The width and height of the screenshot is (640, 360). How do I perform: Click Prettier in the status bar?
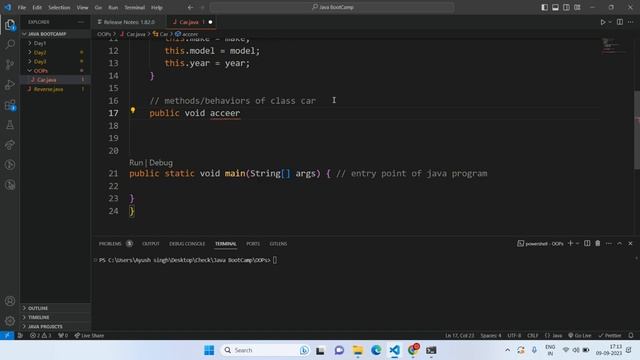(x=610, y=336)
